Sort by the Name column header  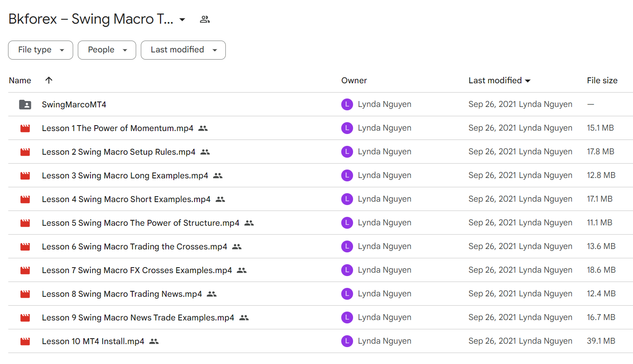20,80
